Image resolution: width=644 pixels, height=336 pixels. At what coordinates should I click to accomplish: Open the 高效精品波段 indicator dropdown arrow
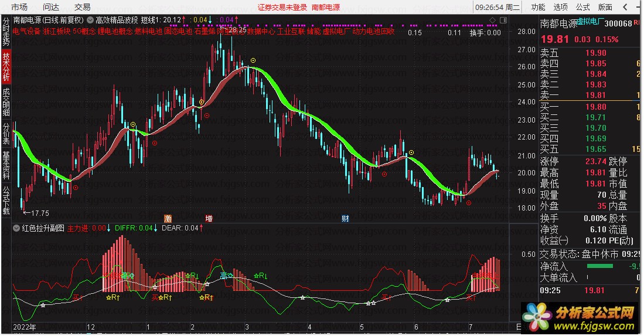90,20
